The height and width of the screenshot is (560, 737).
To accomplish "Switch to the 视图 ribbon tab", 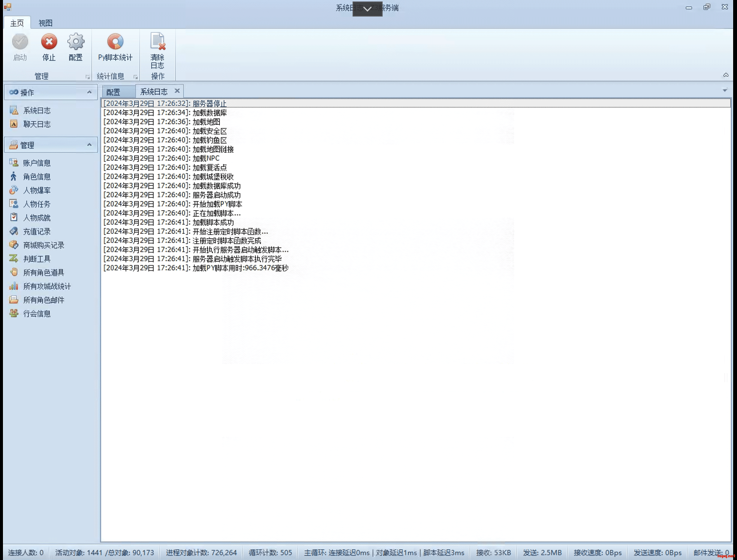I will click(x=45, y=23).
